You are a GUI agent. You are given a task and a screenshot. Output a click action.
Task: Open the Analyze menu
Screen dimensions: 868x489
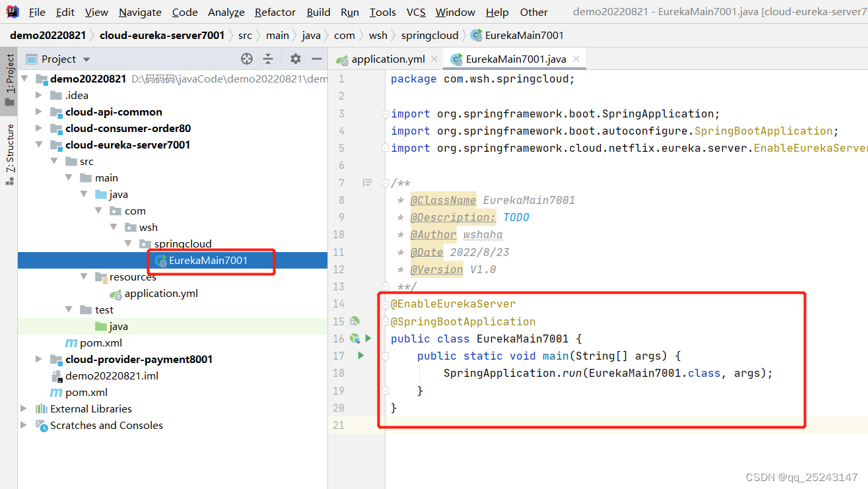coord(226,12)
